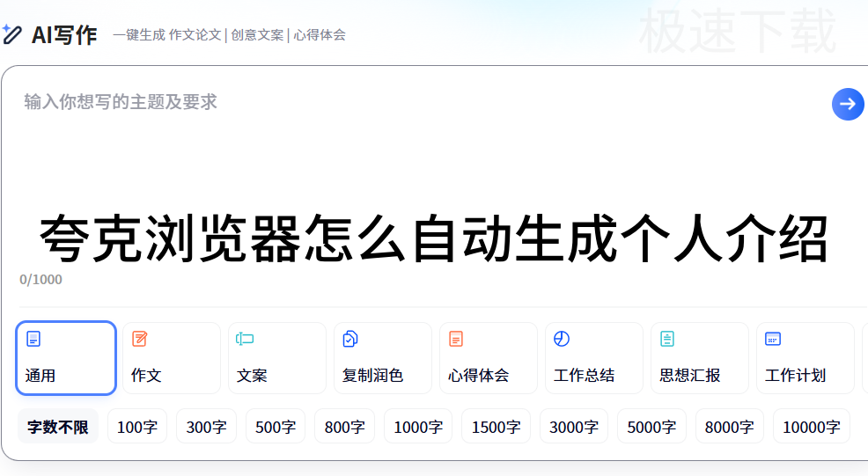Open the 复制润色 writing mode
This screenshot has height=476, width=868.
383,358
